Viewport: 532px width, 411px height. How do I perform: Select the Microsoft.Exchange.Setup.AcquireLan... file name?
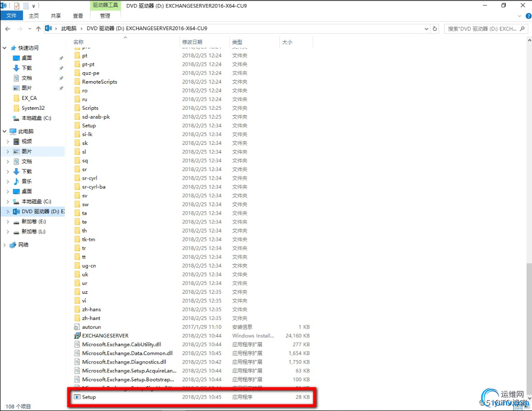pyautogui.click(x=129, y=370)
